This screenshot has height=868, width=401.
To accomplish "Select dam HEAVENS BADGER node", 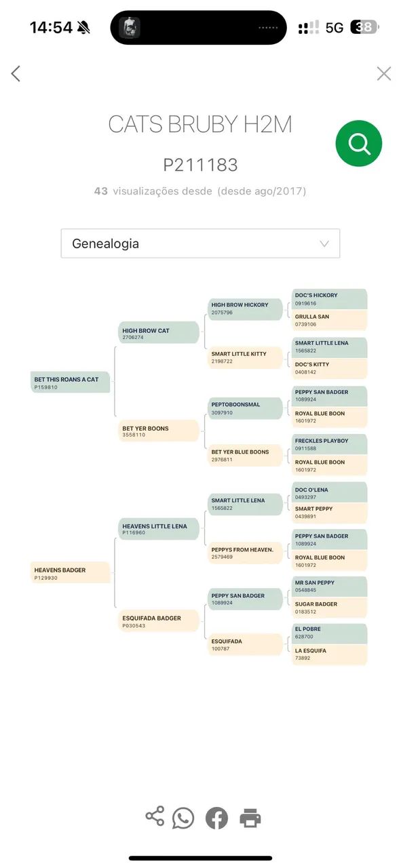I will pos(71,573).
